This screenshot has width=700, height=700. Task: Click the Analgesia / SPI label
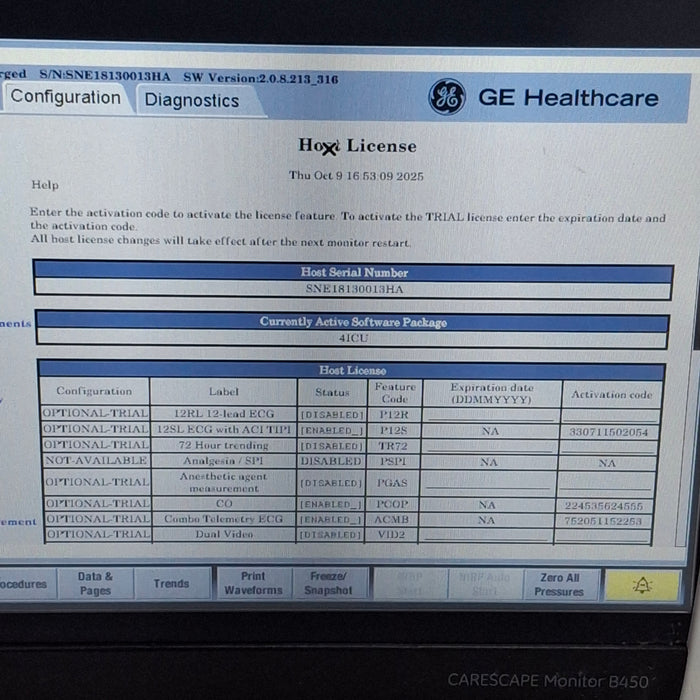(223, 460)
